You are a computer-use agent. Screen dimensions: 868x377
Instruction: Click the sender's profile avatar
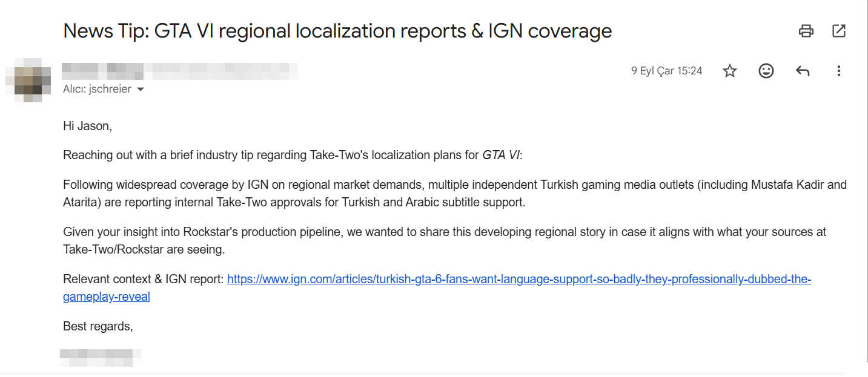pos(28,80)
